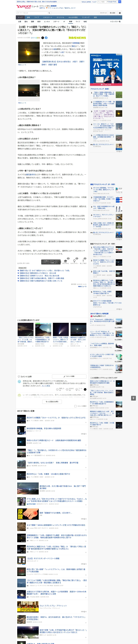Click なるほど reaction on first comment

[70, 389]
